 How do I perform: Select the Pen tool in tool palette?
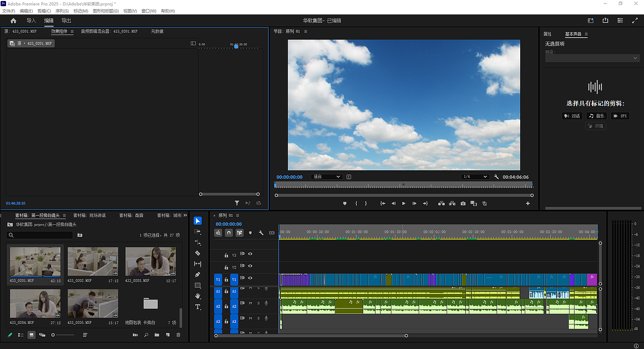pyautogui.click(x=198, y=274)
